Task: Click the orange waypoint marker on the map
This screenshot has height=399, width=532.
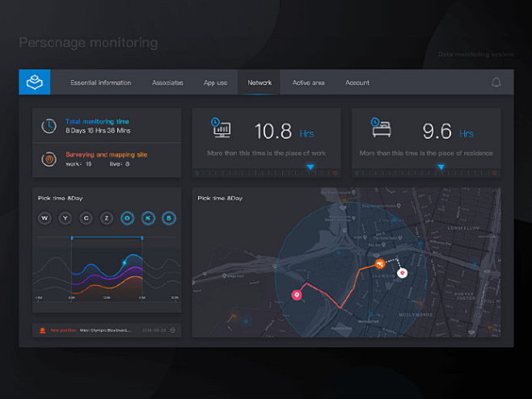Action: coord(380,263)
